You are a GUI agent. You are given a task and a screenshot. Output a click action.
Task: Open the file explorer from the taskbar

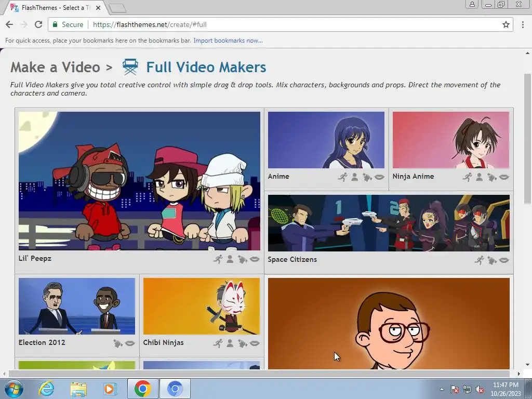click(78, 389)
